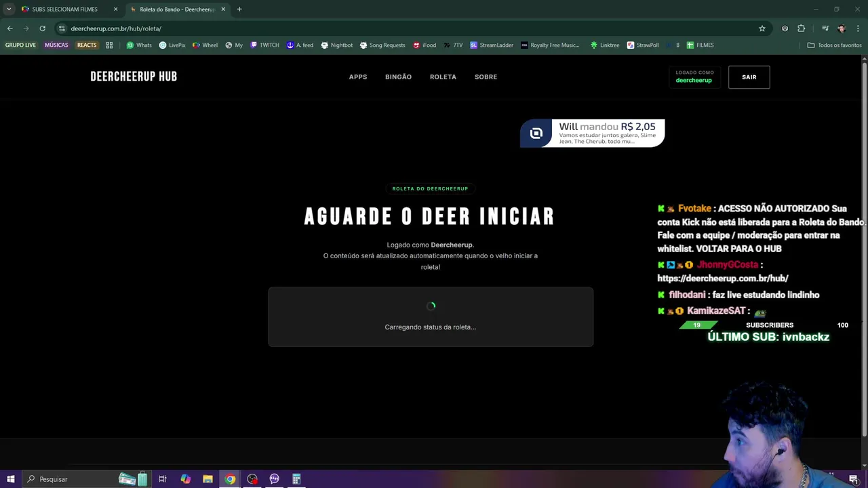This screenshot has height=488, width=868.
Task: Open the Calculator from the taskbar
Action: click(x=296, y=479)
